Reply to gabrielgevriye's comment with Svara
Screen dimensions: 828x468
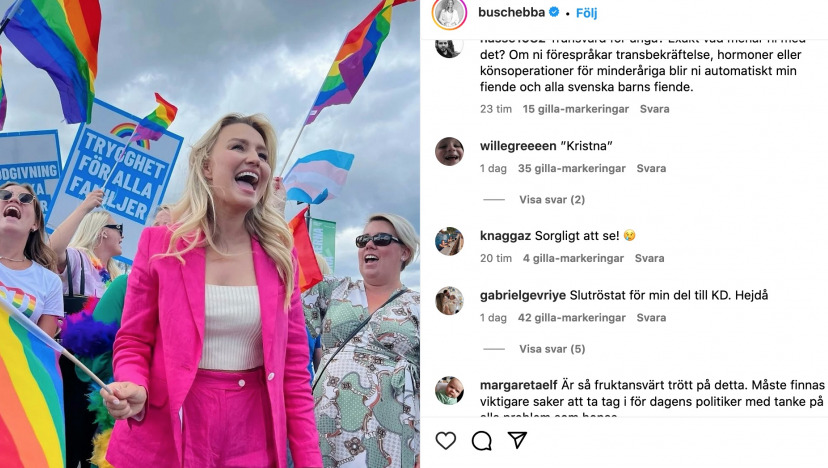click(x=651, y=318)
